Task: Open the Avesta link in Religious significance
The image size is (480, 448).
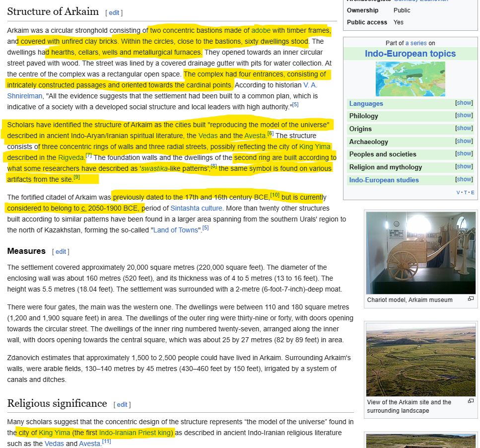Action: 90,444
